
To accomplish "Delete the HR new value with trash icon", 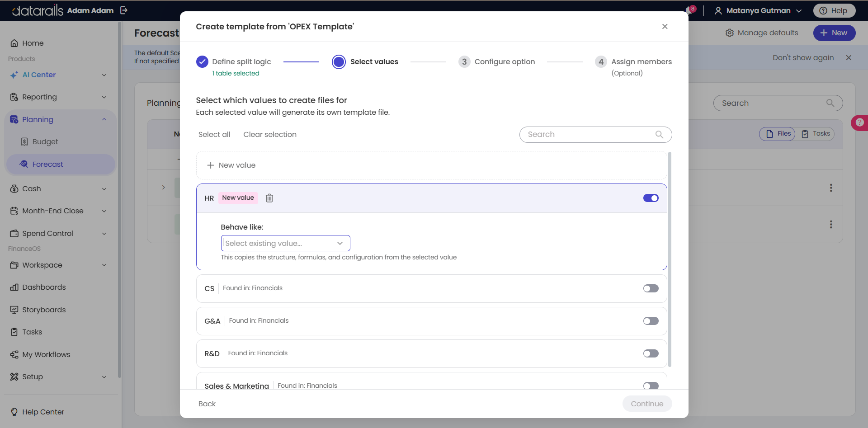I will (x=269, y=198).
